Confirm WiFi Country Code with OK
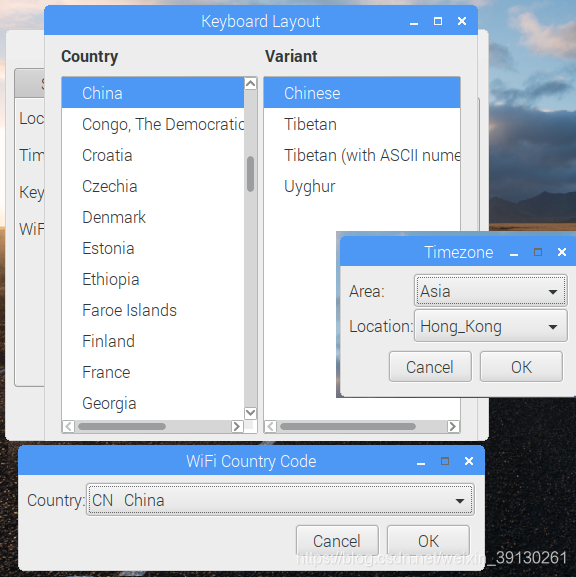The image size is (576, 577). click(428, 541)
